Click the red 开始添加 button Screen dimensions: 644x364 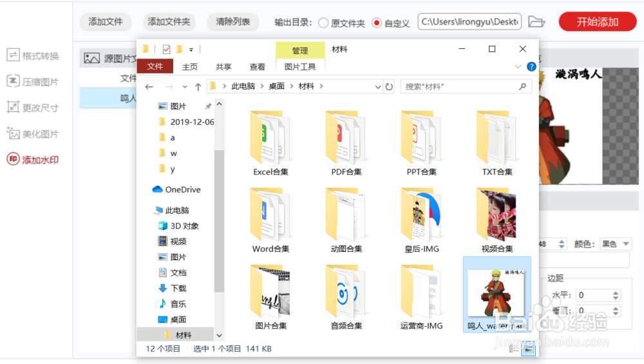tap(598, 22)
